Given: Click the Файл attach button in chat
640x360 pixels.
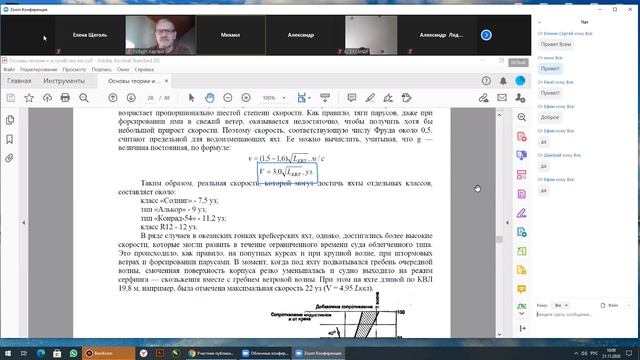Looking at the screenshot, I should [x=609, y=305].
